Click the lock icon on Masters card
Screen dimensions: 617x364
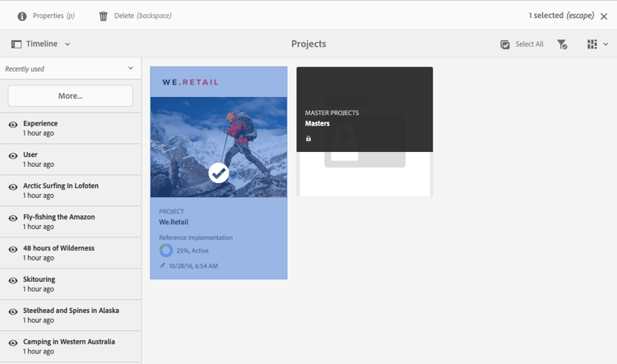pos(308,138)
